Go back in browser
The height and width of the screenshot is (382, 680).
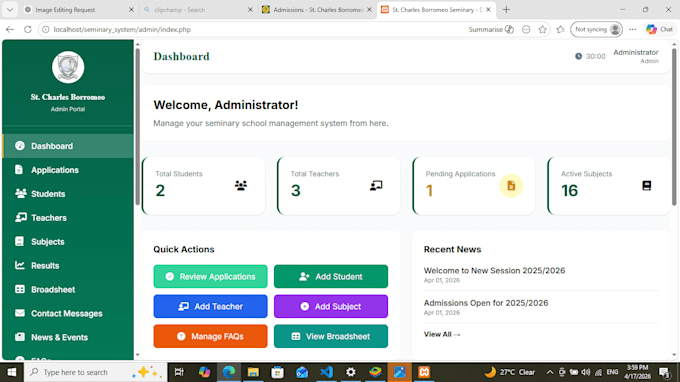click(10, 29)
